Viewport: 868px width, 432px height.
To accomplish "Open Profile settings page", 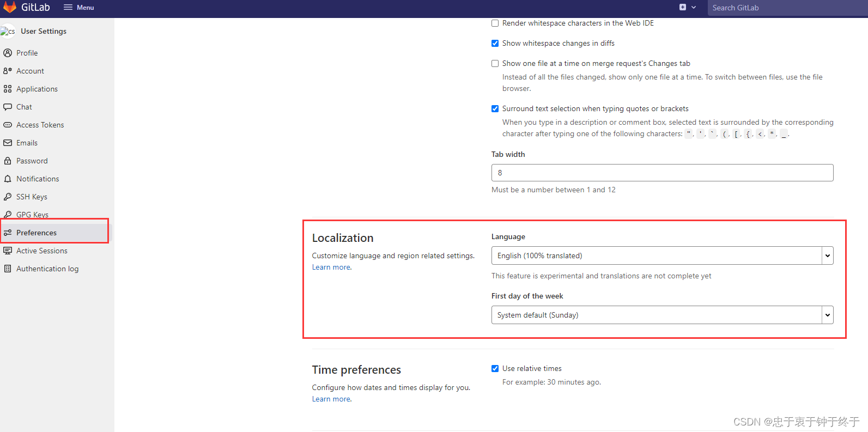I will [x=27, y=53].
